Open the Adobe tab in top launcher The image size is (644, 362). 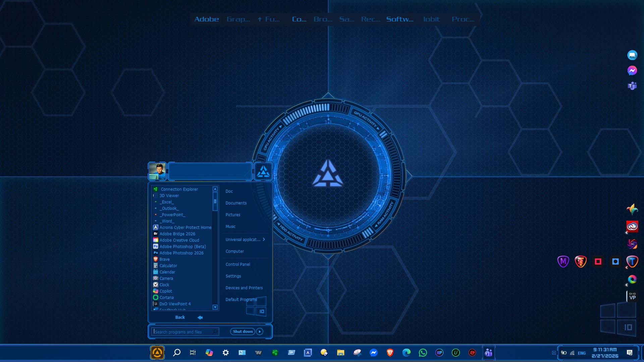pyautogui.click(x=207, y=19)
